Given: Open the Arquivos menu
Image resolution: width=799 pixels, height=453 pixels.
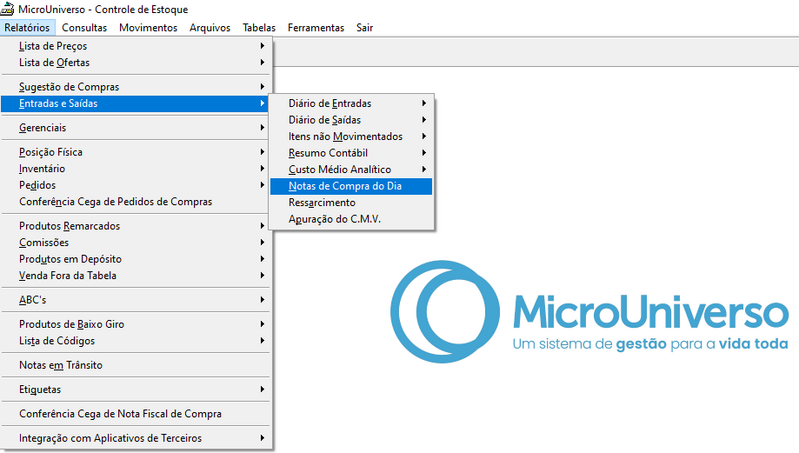Looking at the screenshot, I should point(209,28).
